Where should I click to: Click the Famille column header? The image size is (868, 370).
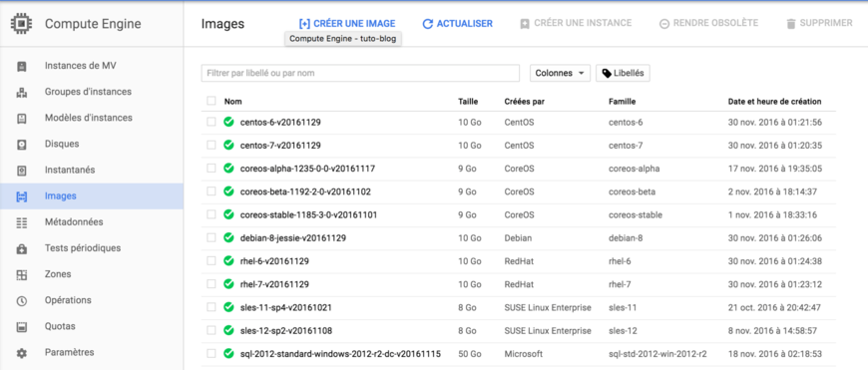pyautogui.click(x=622, y=101)
